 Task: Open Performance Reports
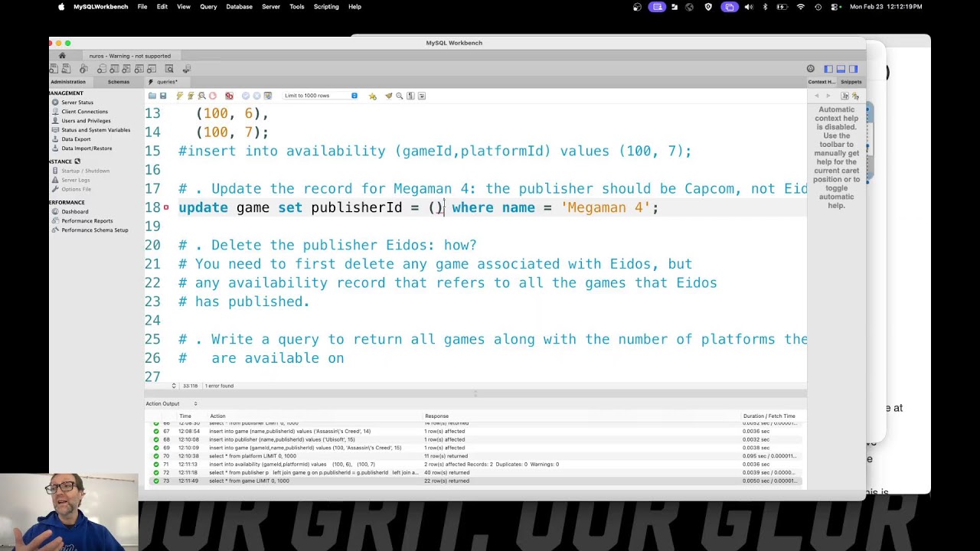[x=87, y=220]
